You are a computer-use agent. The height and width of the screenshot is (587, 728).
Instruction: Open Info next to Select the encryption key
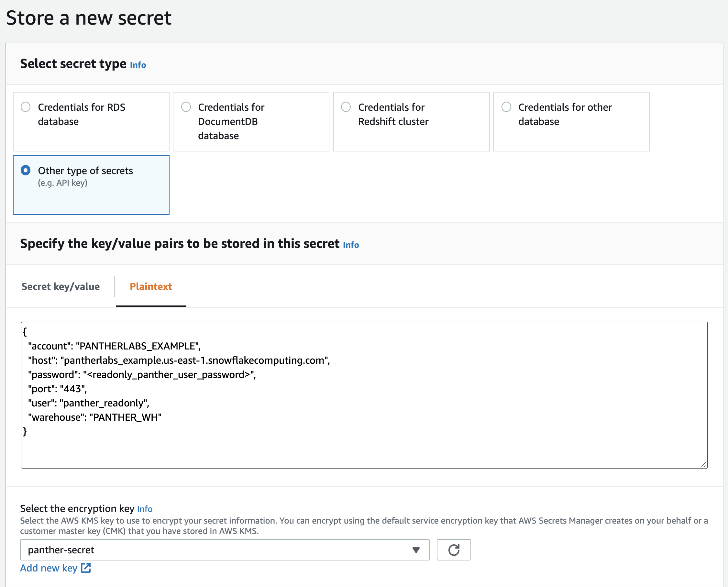point(144,508)
